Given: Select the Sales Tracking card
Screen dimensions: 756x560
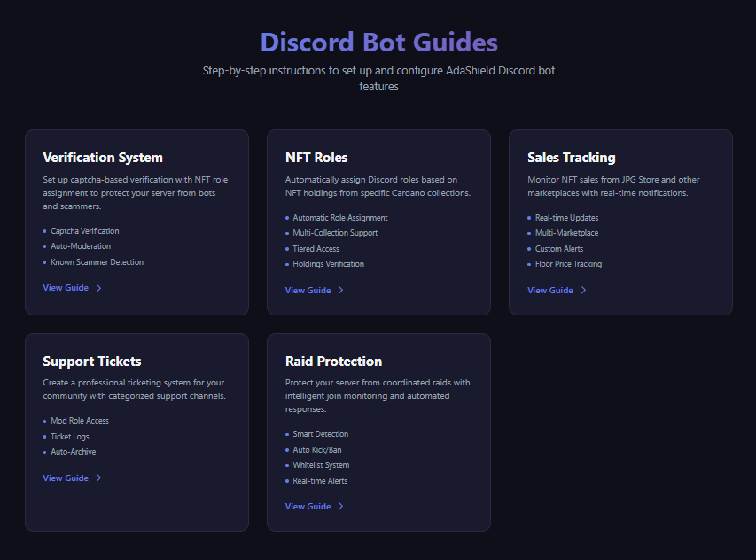Looking at the screenshot, I should coord(620,222).
